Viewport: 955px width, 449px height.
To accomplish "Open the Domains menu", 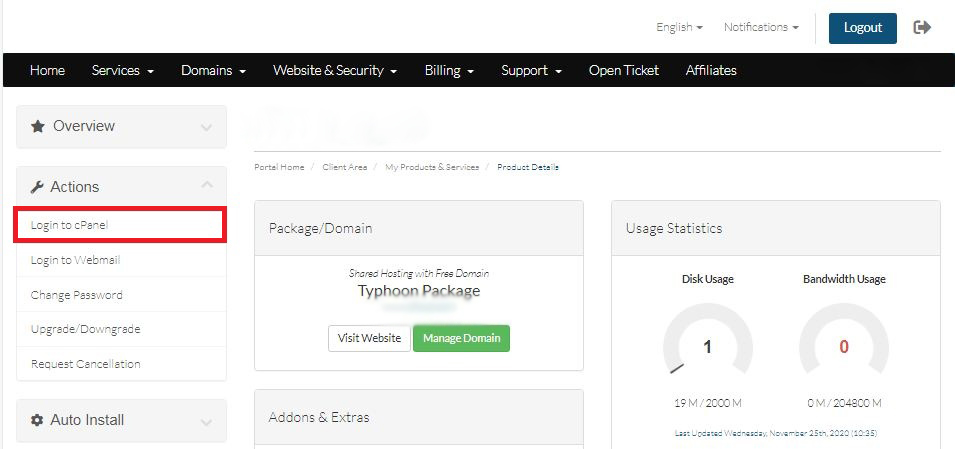I will click(213, 71).
